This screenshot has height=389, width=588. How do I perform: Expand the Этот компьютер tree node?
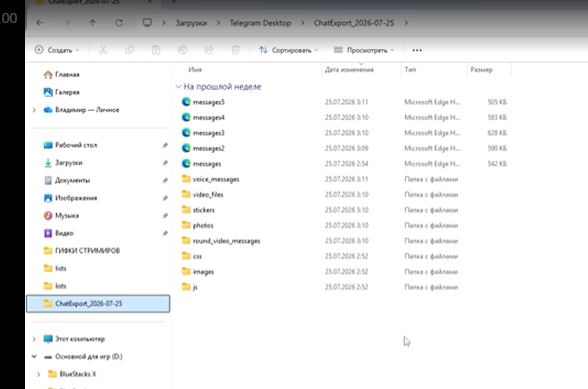(x=34, y=339)
